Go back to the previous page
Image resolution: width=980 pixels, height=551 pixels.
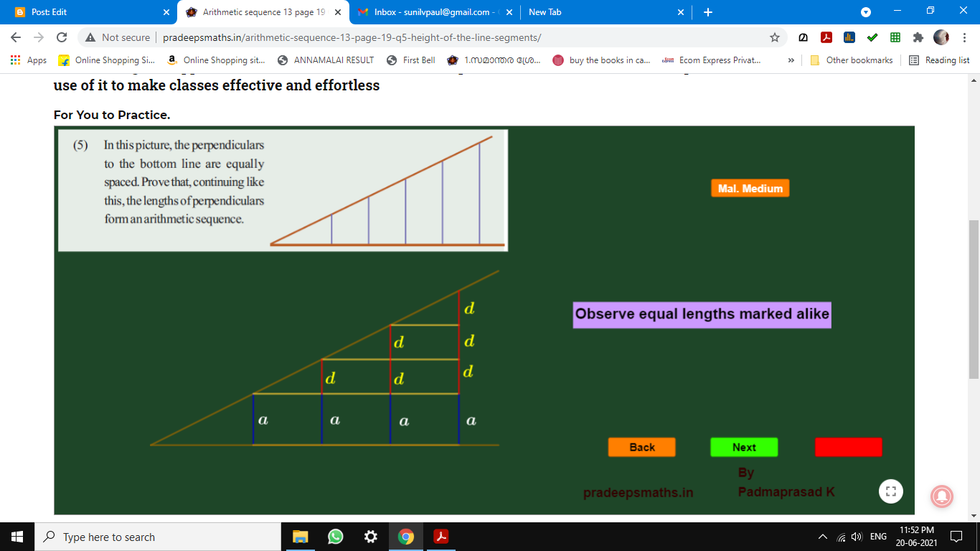point(16,37)
